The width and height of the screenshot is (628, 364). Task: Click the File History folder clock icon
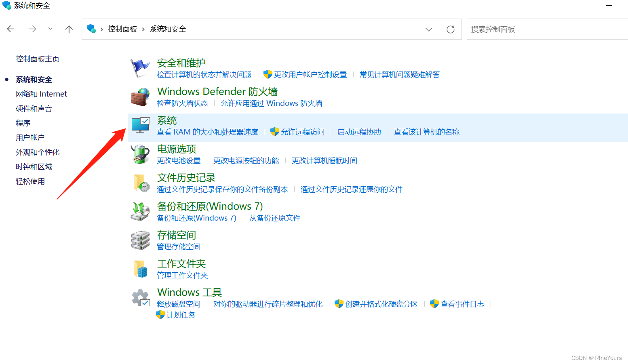[x=141, y=183]
